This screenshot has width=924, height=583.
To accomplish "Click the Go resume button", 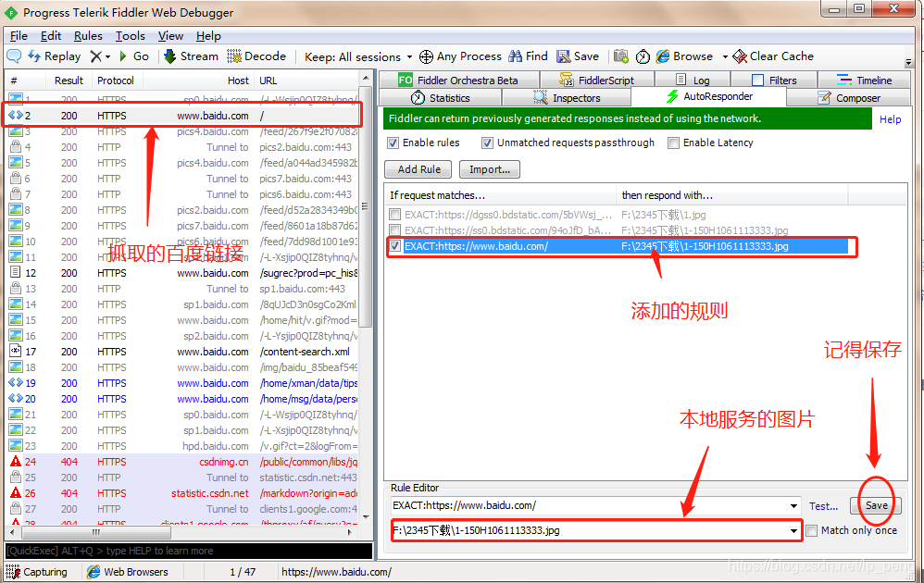I will (x=134, y=56).
